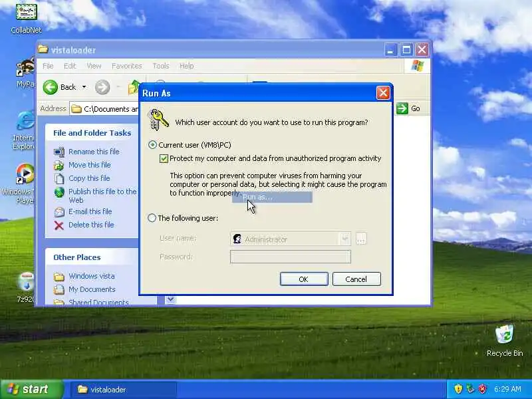This screenshot has width=532, height=399.
Task: Click the Windows vista folder icon
Action: pyautogui.click(x=59, y=277)
